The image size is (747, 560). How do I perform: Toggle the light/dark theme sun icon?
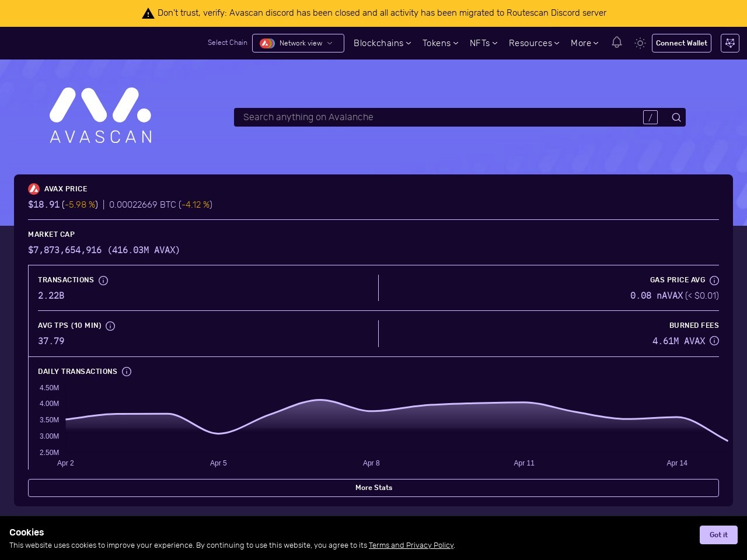tap(640, 43)
